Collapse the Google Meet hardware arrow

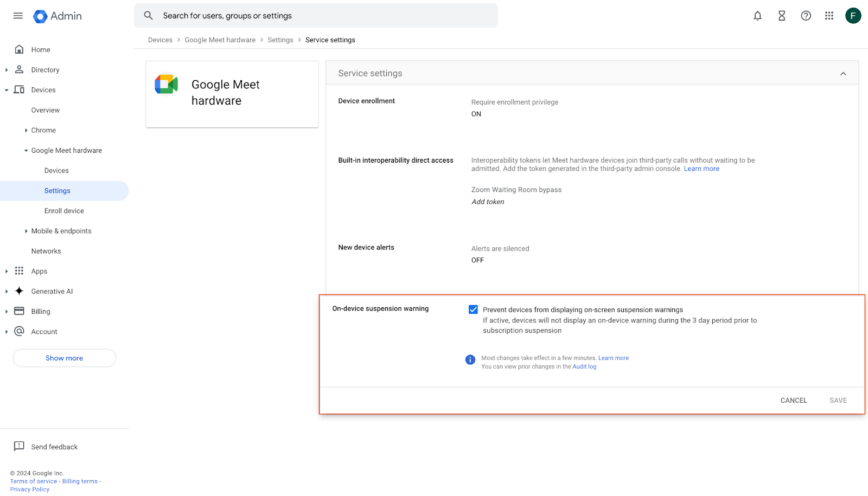point(26,151)
